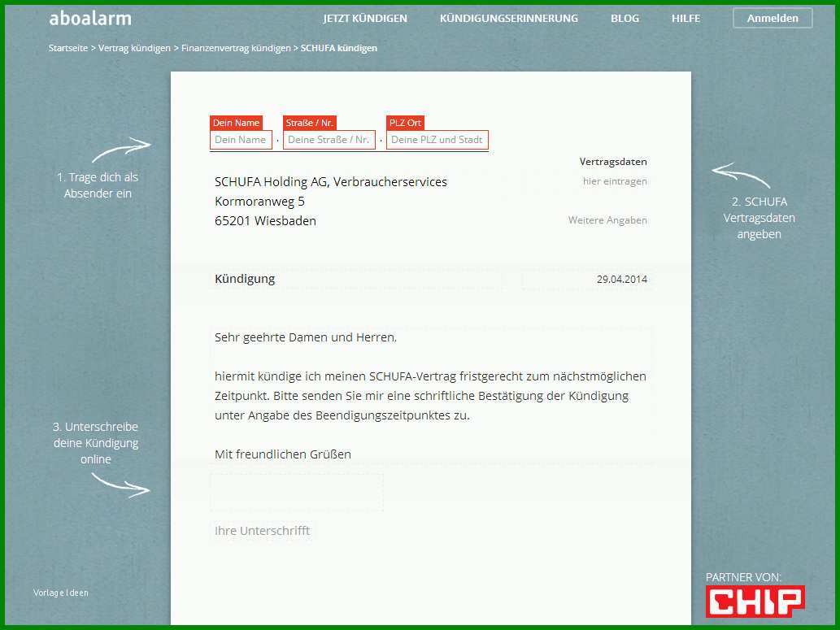This screenshot has width=840, height=630.
Task: Focus the Deine PLZ und Stadt field
Action: (437, 140)
